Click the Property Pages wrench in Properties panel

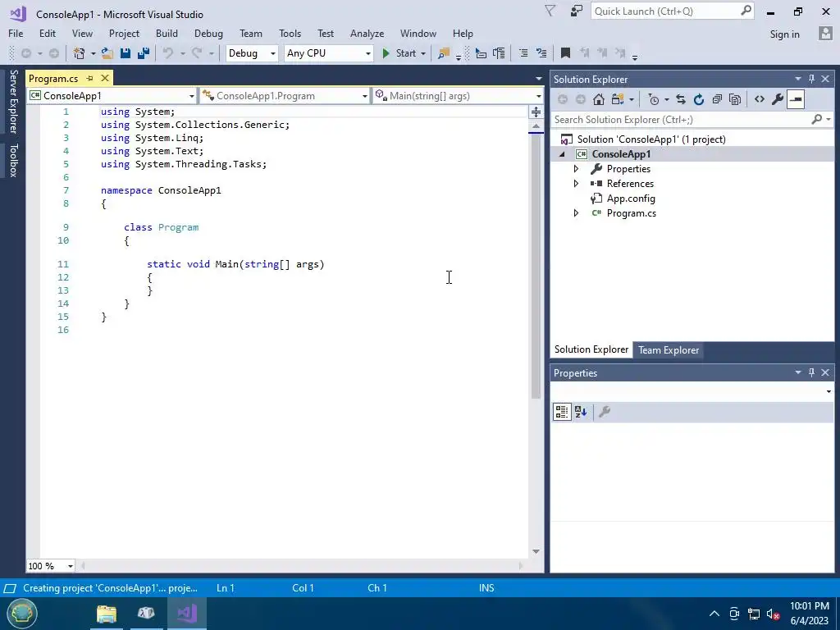point(605,412)
